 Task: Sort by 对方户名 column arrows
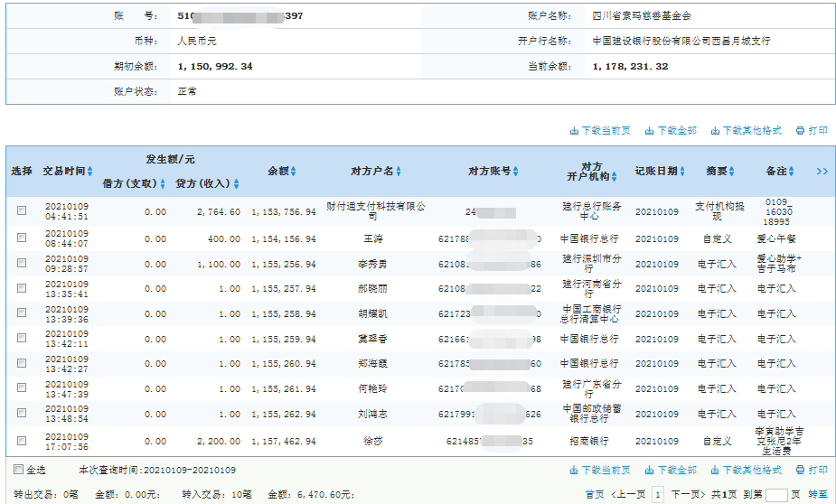399,171
